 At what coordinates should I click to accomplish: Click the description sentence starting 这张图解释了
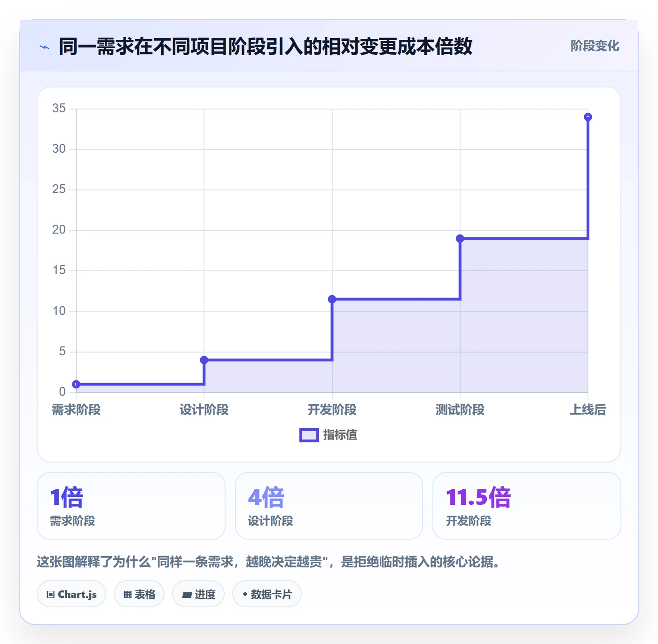[268, 562]
